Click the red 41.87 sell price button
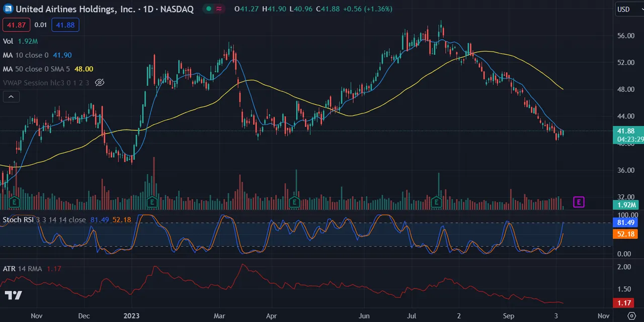 tap(17, 25)
